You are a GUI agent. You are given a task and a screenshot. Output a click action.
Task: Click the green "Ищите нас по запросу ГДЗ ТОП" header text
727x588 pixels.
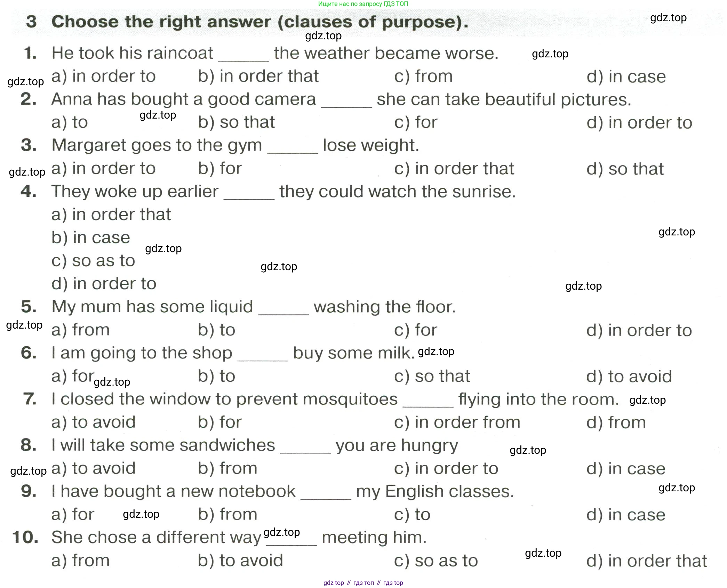coord(363,4)
